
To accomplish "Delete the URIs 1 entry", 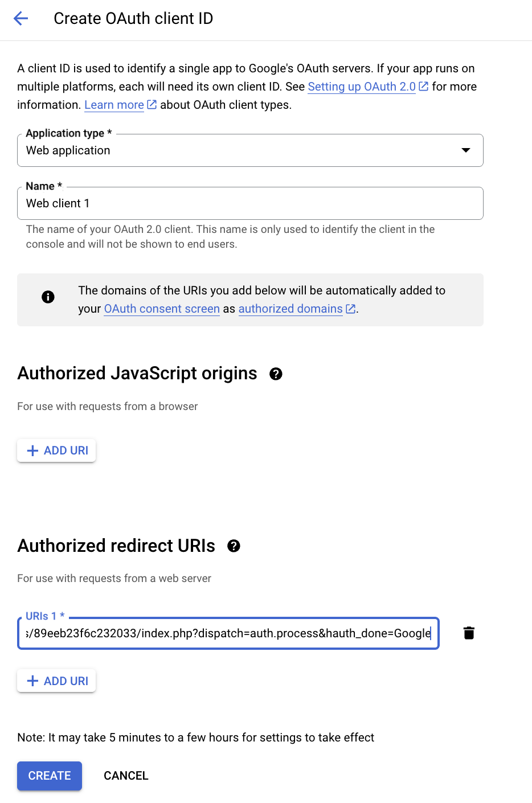I will pos(469,633).
